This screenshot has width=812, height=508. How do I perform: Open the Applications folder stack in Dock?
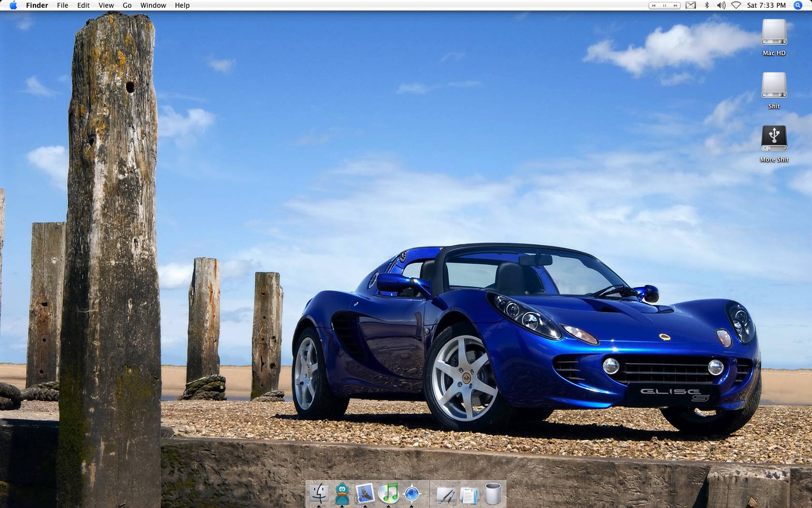pos(446,494)
